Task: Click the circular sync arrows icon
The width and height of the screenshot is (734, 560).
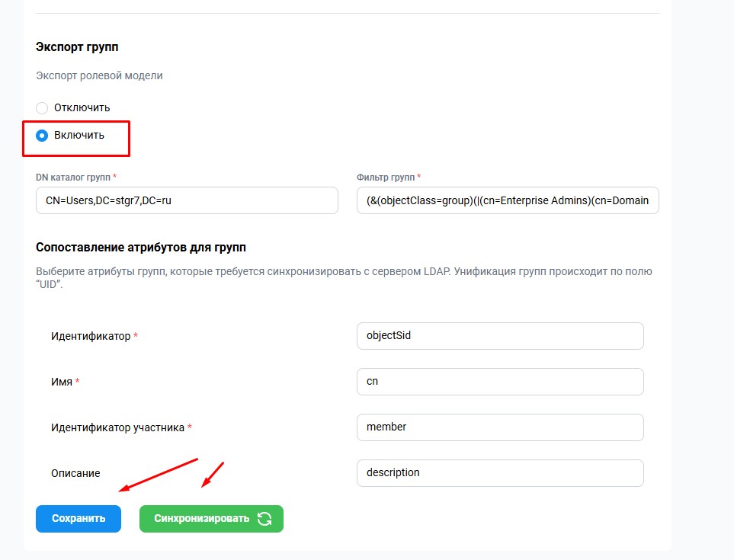Action: tap(264, 518)
